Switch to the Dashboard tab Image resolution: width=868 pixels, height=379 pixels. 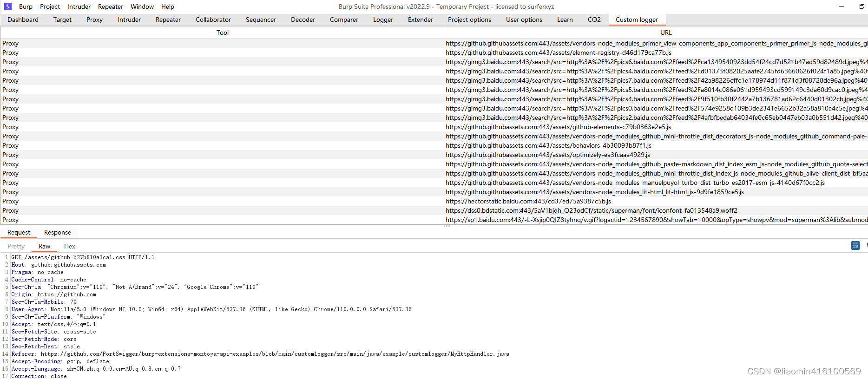click(x=23, y=20)
